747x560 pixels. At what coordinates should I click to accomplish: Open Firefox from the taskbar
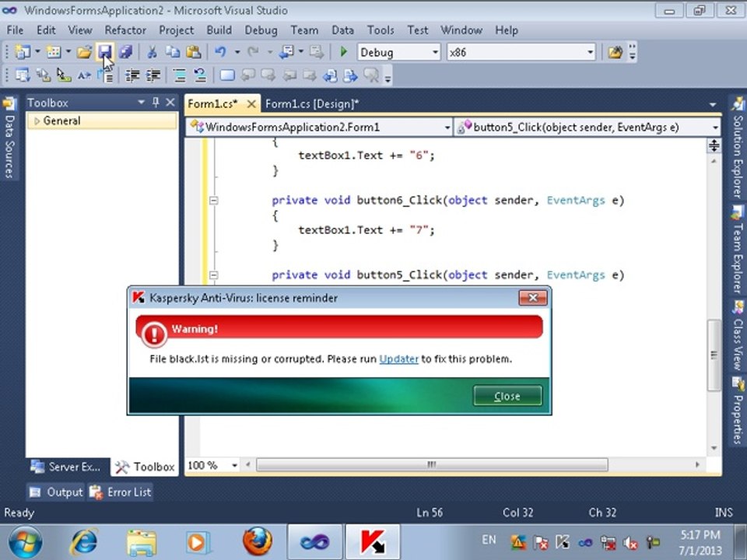tap(258, 542)
